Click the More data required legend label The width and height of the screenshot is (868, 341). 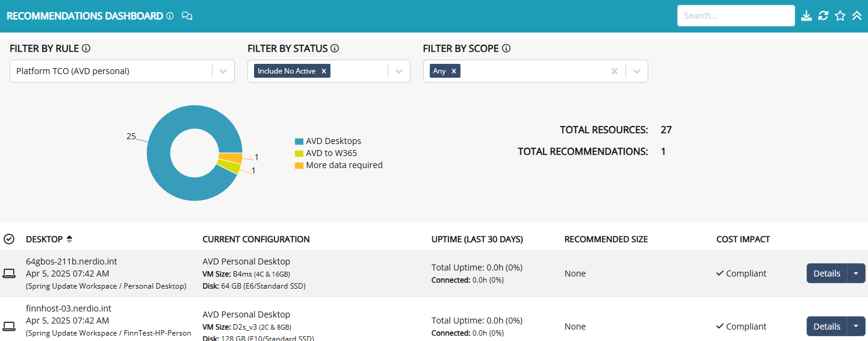(344, 165)
